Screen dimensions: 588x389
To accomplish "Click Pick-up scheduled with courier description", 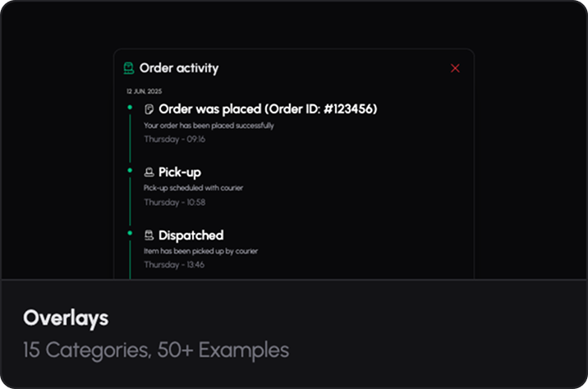I will pos(193,188).
